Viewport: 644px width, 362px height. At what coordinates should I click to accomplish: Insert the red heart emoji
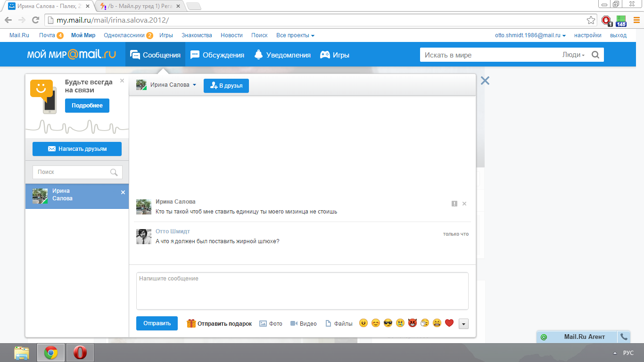pyautogui.click(x=449, y=323)
